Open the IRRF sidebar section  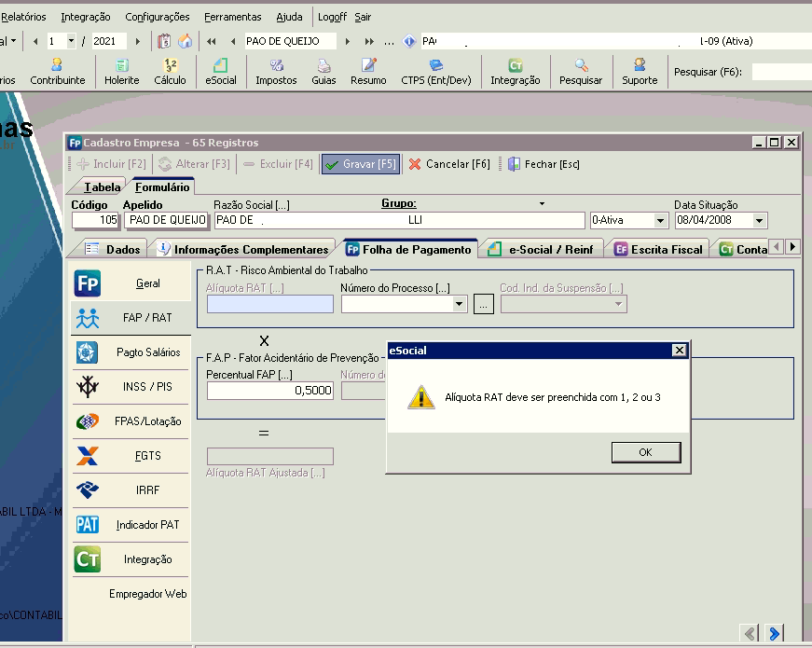click(131, 490)
